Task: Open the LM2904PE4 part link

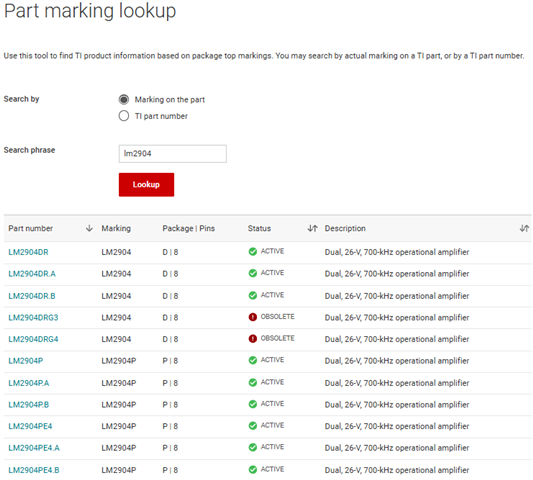Action: pos(30,426)
